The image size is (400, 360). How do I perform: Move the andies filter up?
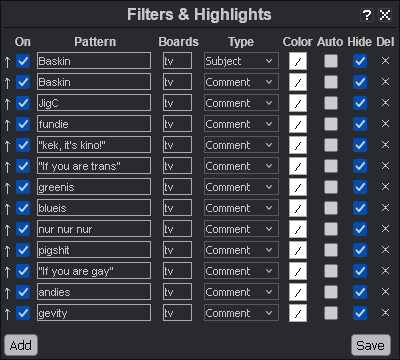click(x=8, y=293)
